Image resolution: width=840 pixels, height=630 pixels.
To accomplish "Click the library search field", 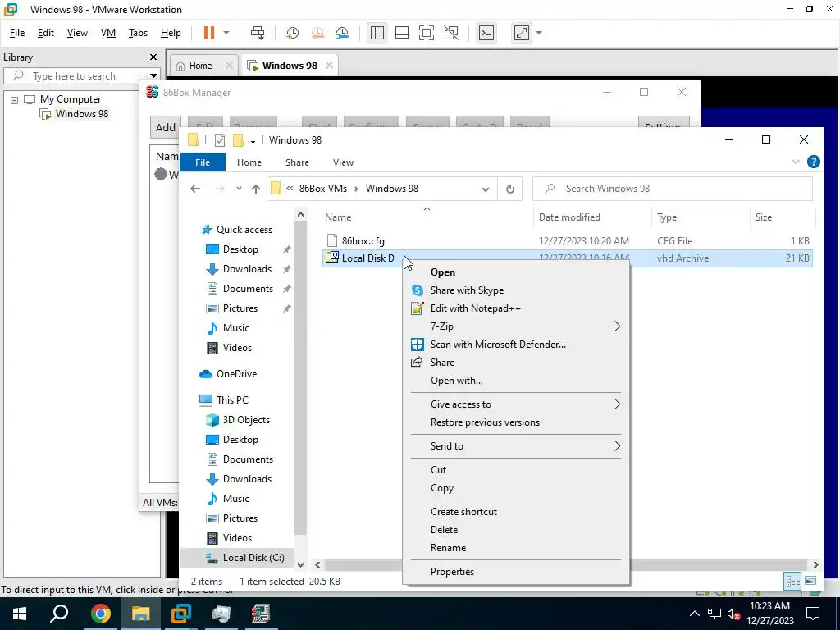I will (81, 76).
